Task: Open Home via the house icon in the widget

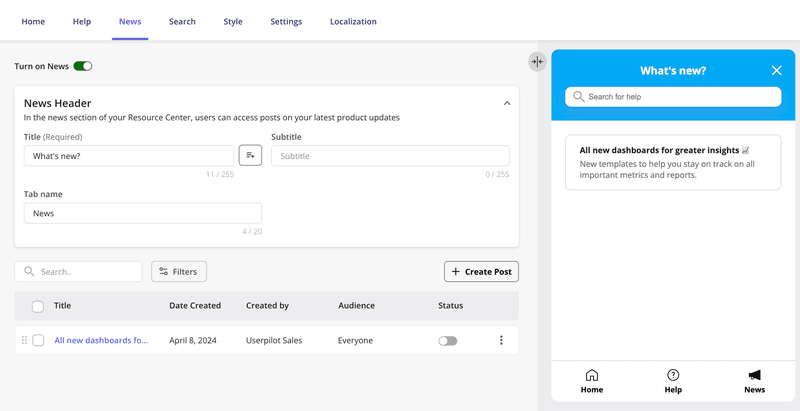Action: tap(591, 376)
